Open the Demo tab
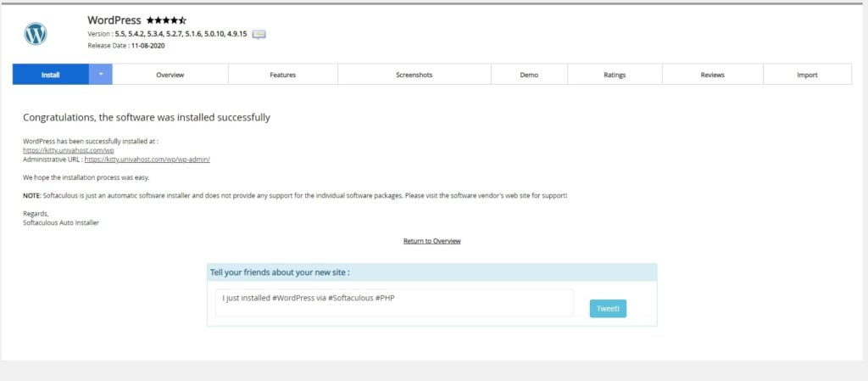 529,75
